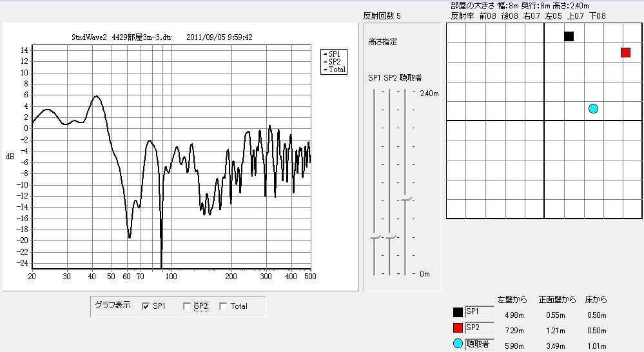
Task: Click the SP1 height slider handle
Action: [374, 237]
